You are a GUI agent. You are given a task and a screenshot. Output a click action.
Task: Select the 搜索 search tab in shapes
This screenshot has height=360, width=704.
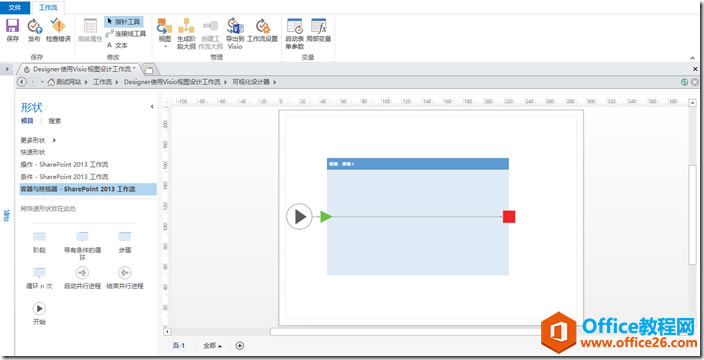pyautogui.click(x=55, y=121)
